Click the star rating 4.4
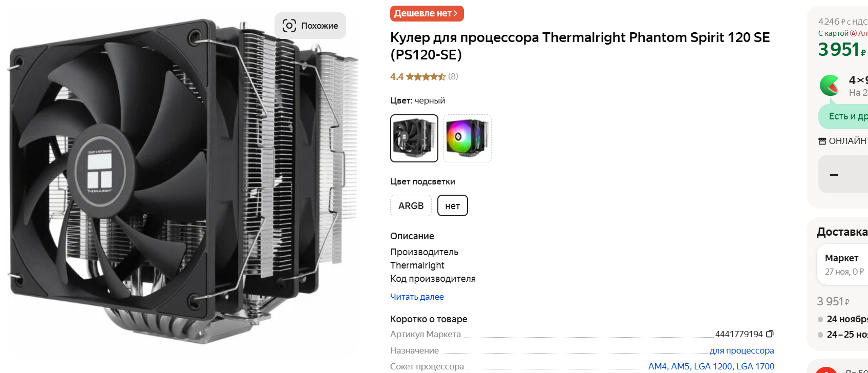868x373 pixels. (418, 76)
